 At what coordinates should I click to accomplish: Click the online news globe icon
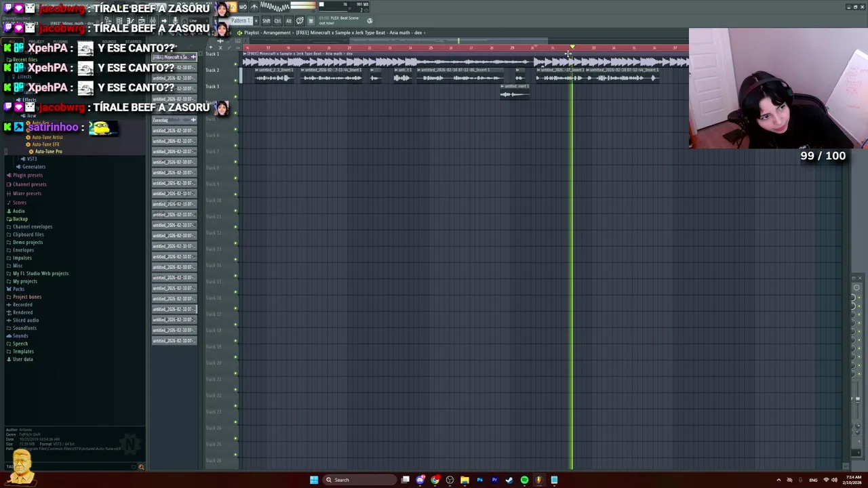(x=370, y=20)
